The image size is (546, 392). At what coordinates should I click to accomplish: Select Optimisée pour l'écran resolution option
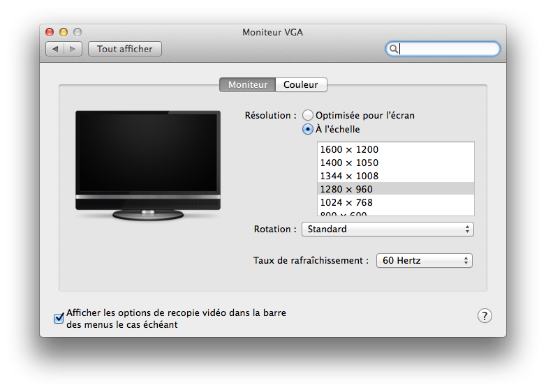[308, 115]
